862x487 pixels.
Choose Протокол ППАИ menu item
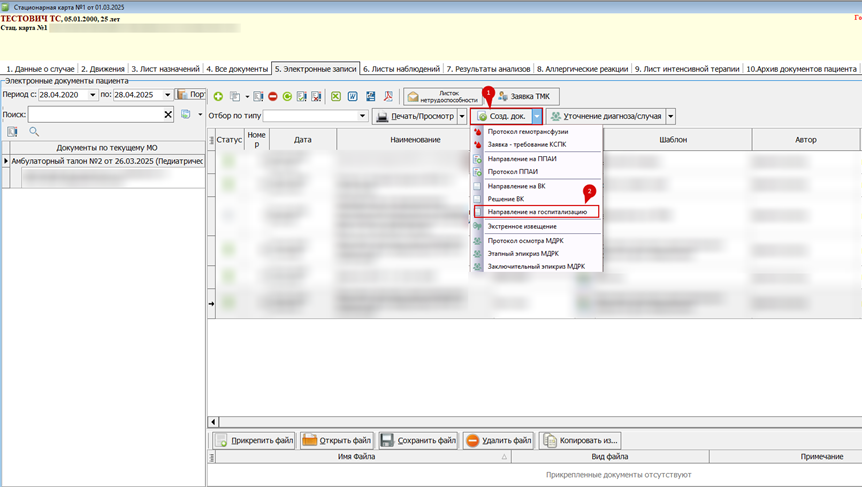tap(537, 171)
